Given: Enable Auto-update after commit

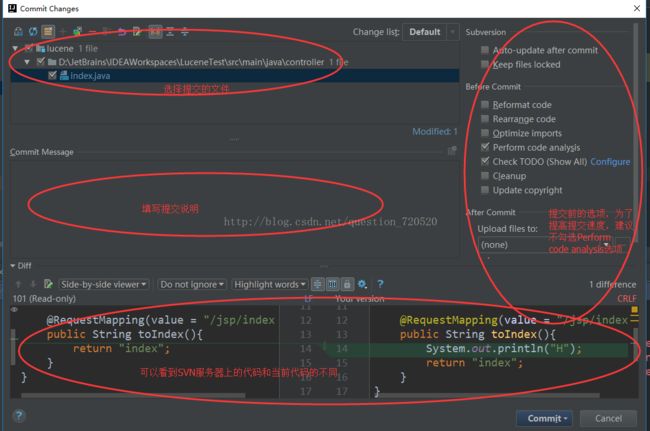Looking at the screenshot, I should click(485, 50).
